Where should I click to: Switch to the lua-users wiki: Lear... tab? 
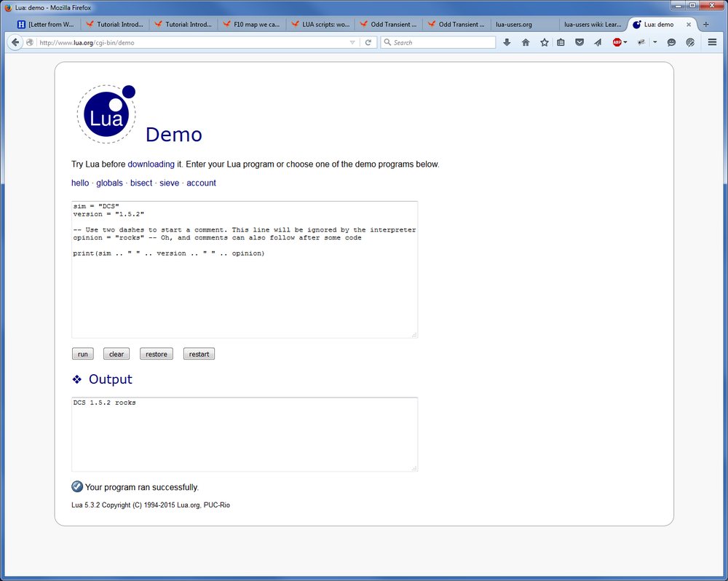point(593,24)
